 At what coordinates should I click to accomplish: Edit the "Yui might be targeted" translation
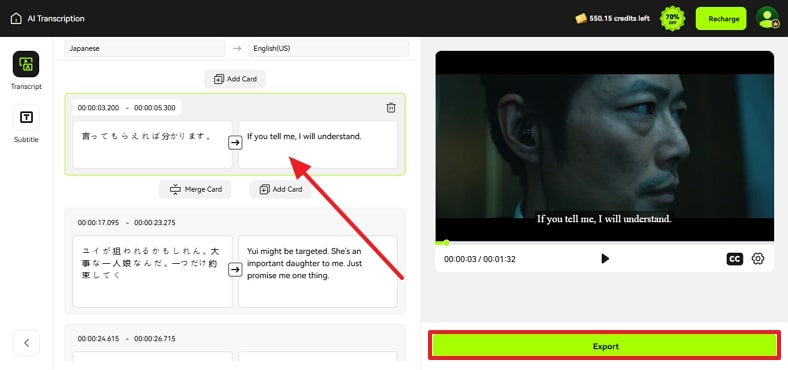click(318, 271)
